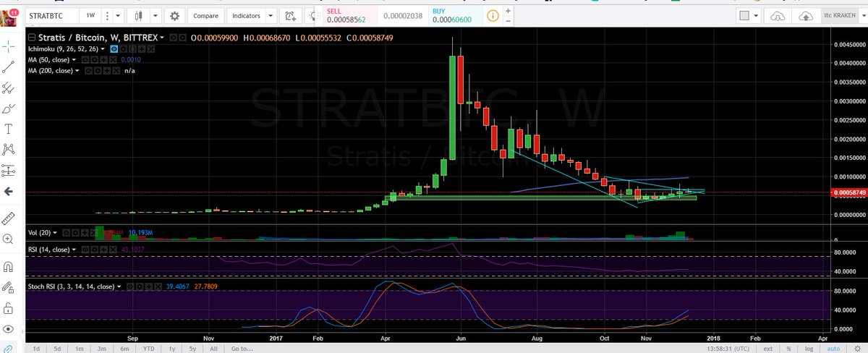This screenshot has height=353, width=868.
Task: Toggle MA (50, close) visibility eye
Action: click(85, 60)
